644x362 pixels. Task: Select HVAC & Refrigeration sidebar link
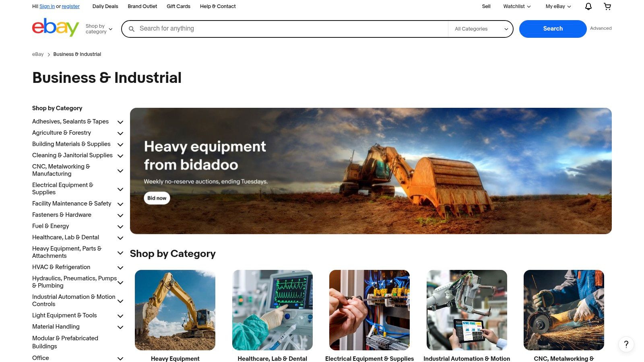61,267
